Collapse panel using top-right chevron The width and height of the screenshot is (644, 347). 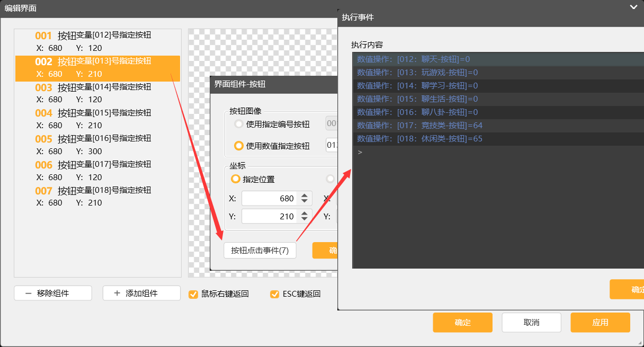(633, 7)
